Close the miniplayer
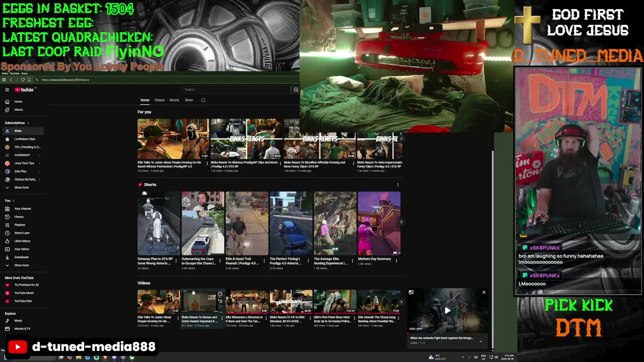The height and width of the screenshot is (362, 644). (x=484, y=292)
